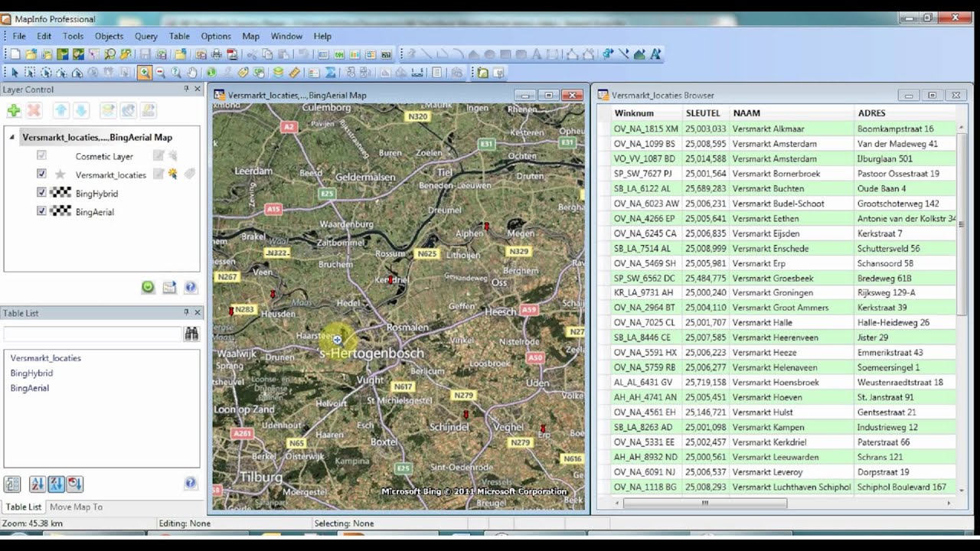This screenshot has width=980, height=551.
Task: Click the Sort Z to A icon
Action: 56,484
